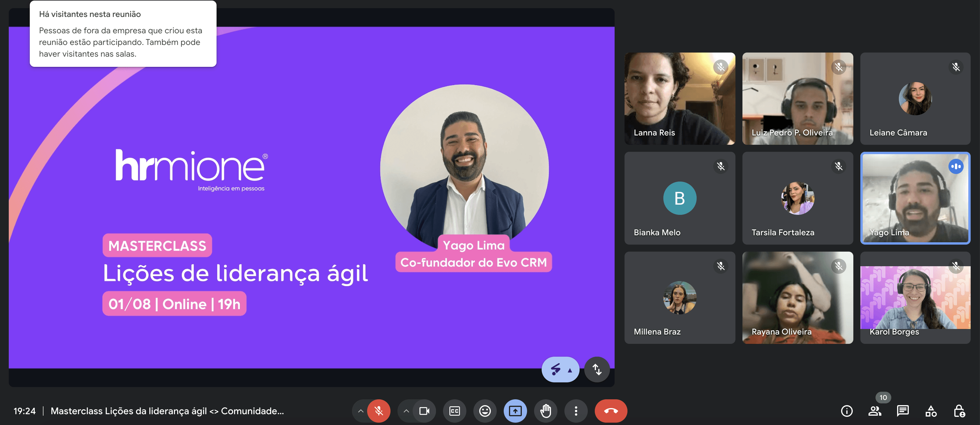Open video settings chevron beside camera
The height and width of the screenshot is (425, 980).
tap(406, 411)
